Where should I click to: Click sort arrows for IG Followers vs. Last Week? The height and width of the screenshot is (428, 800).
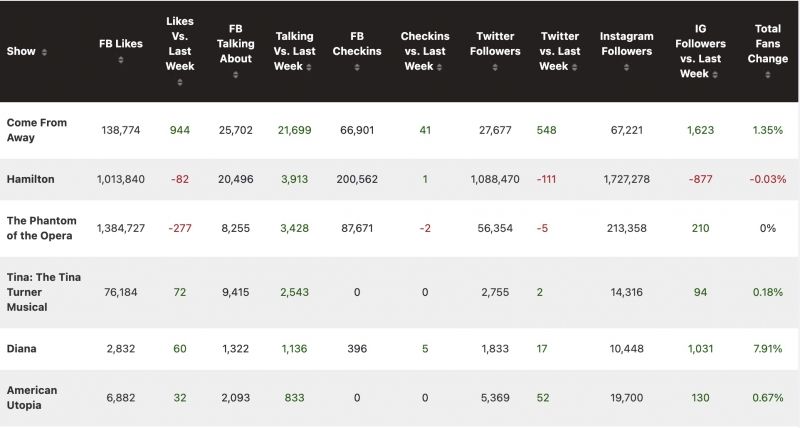pyautogui.click(x=716, y=74)
